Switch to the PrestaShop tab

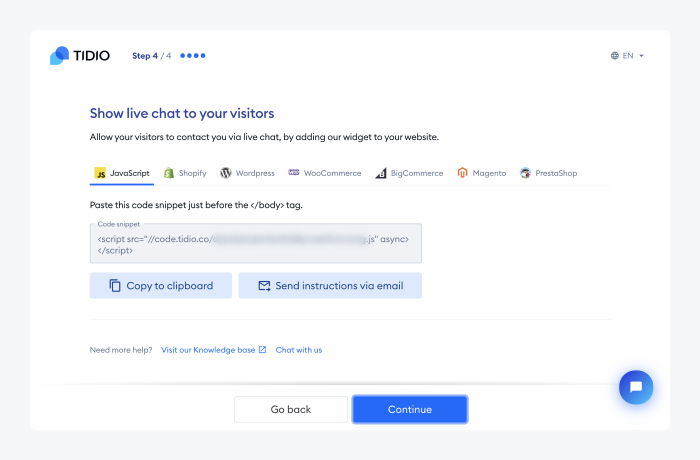549,173
